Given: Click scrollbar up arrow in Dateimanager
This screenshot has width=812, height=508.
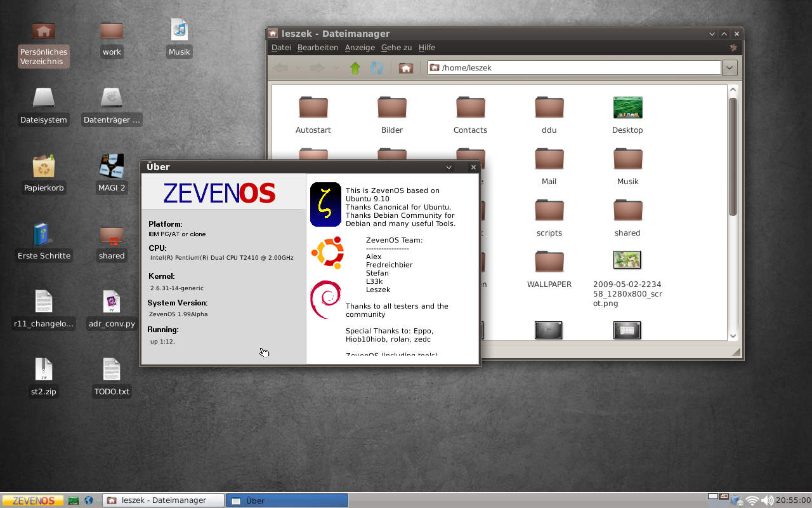Looking at the screenshot, I should coord(733,90).
